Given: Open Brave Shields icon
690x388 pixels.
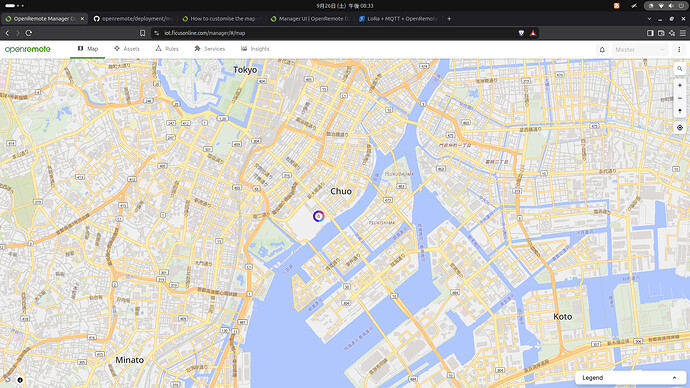Looking at the screenshot, I should coord(521,33).
